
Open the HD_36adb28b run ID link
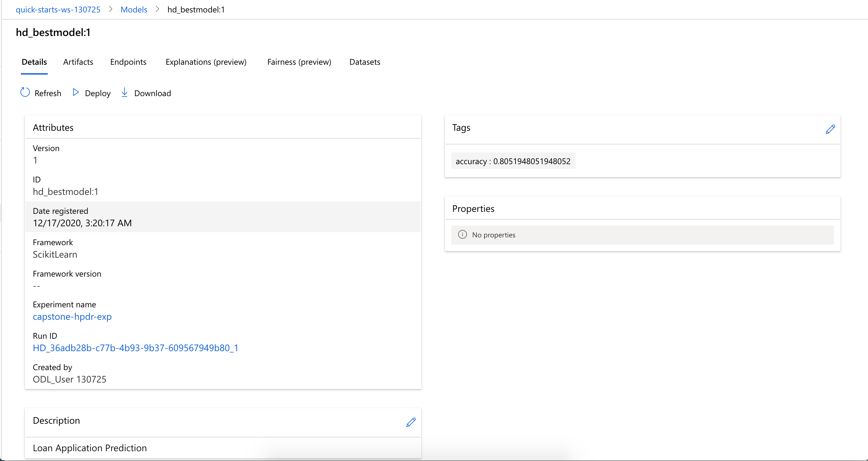click(x=135, y=348)
